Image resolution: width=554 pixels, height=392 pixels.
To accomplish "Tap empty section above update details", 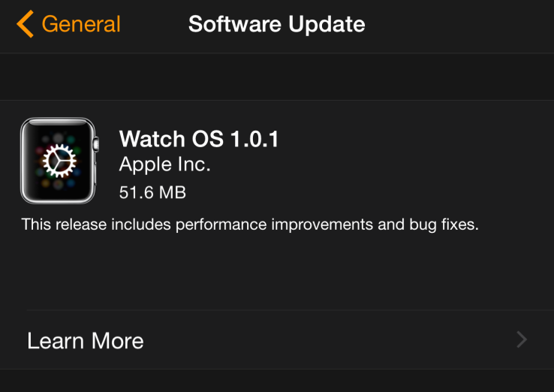I will (276, 77).
